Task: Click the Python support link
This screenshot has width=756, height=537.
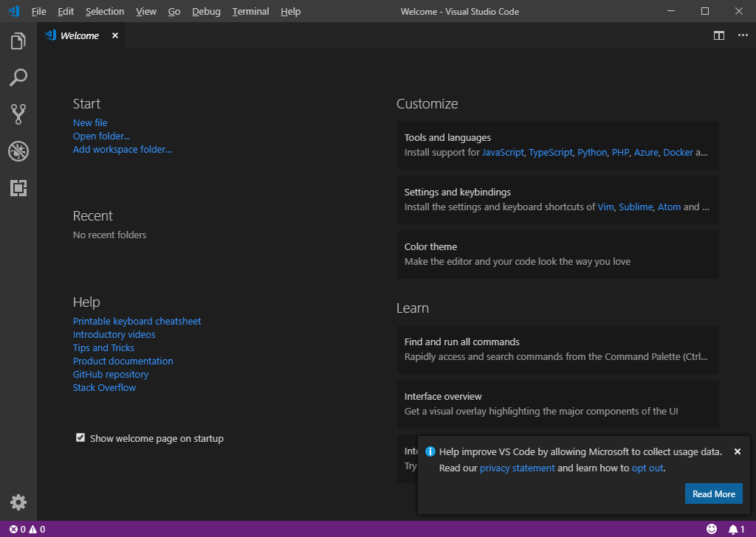Action: pyautogui.click(x=592, y=152)
